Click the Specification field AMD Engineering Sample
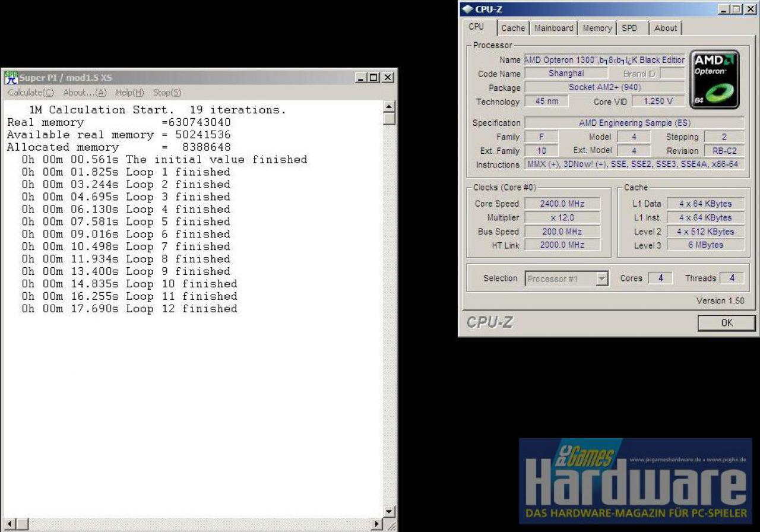Viewport: 760px width, 532px height. click(x=635, y=123)
